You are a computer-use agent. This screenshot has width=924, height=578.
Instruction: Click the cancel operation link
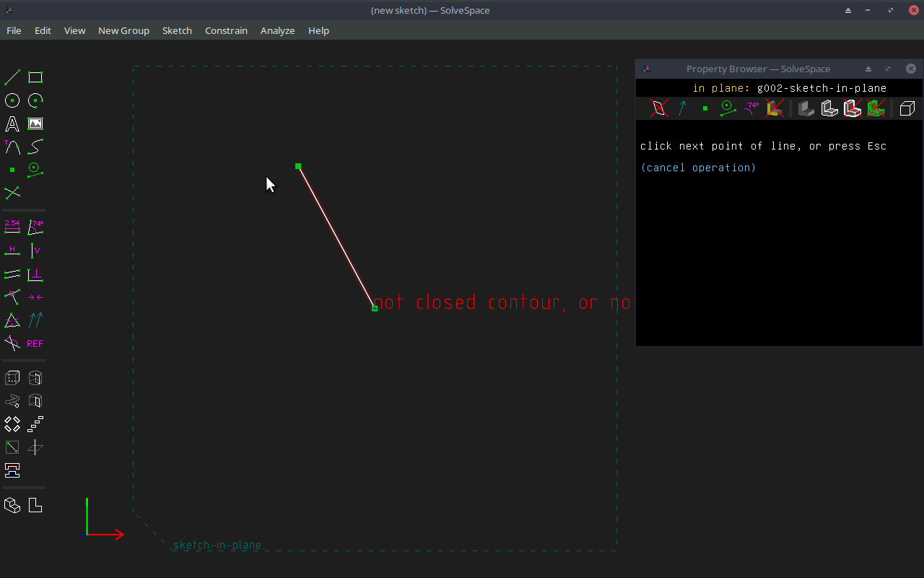[698, 167]
